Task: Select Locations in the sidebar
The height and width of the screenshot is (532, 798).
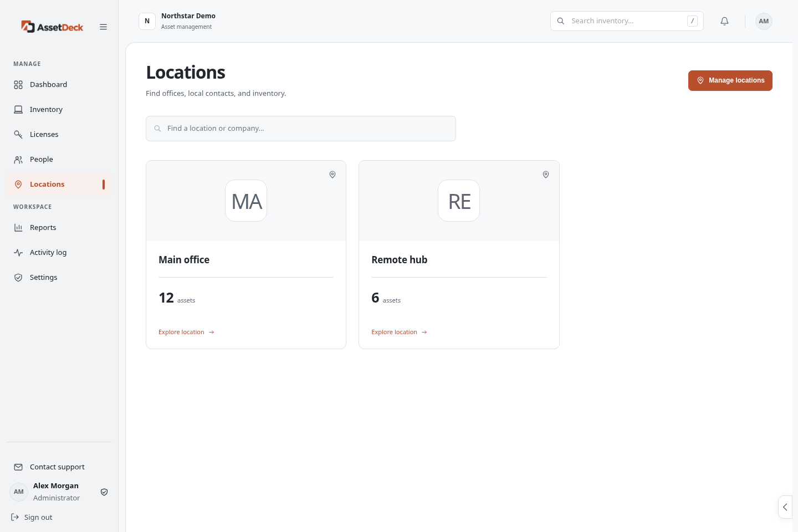Action: tap(59, 184)
